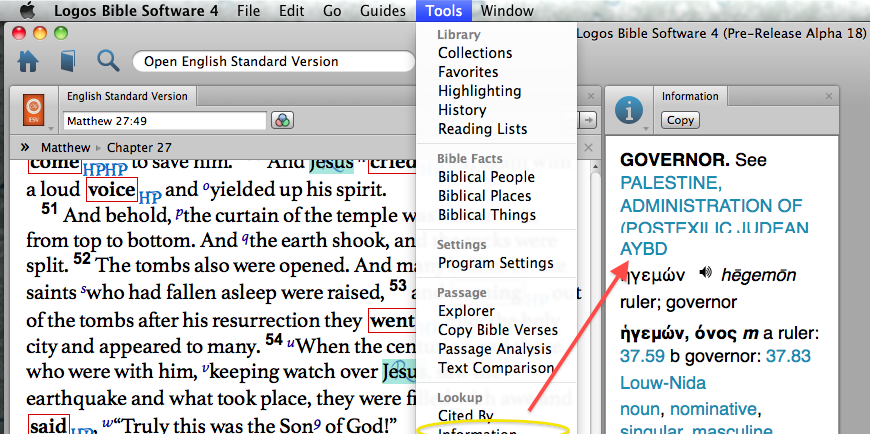Play the hēgemōn pronunciation speaker icon
Screen dimensions: 870x434
pyautogui.click(x=706, y=274)
